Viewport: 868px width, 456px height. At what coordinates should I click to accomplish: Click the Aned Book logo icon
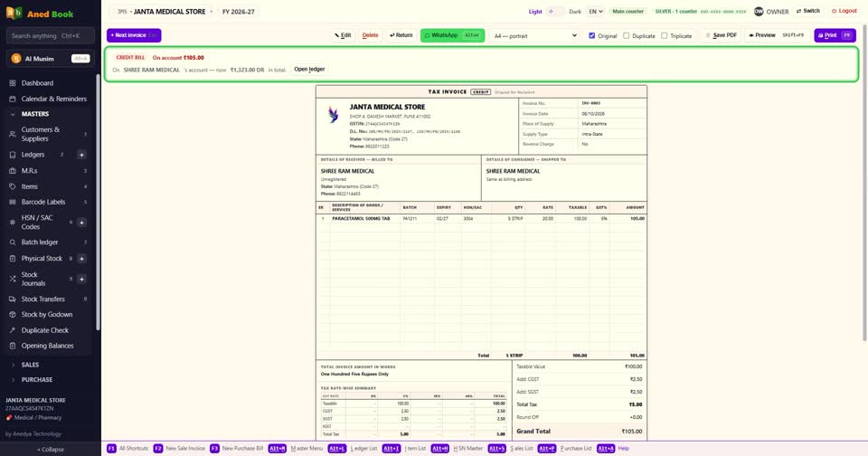(14, 13)
